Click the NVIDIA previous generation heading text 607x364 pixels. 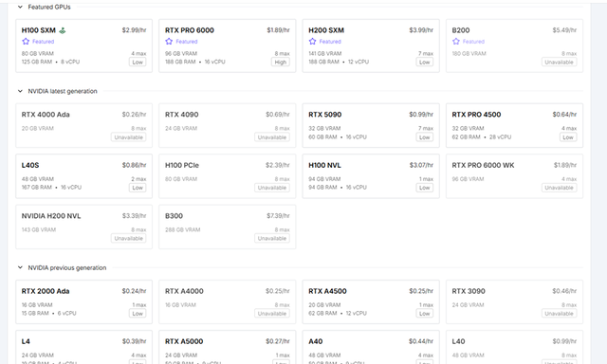[x=67, y=267]
